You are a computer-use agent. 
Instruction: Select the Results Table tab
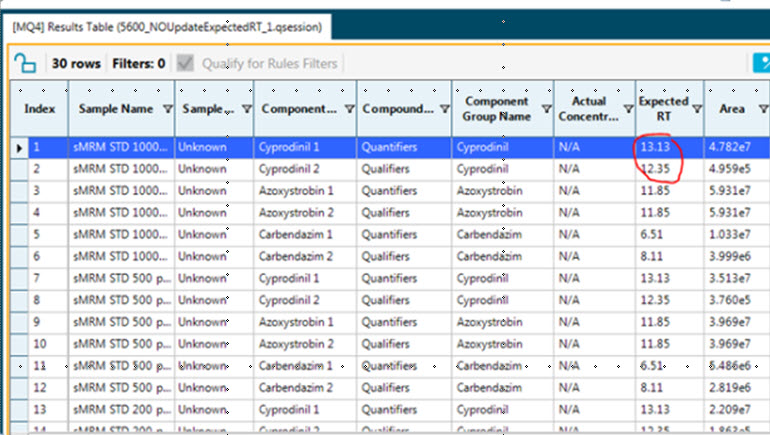[167, 27]
